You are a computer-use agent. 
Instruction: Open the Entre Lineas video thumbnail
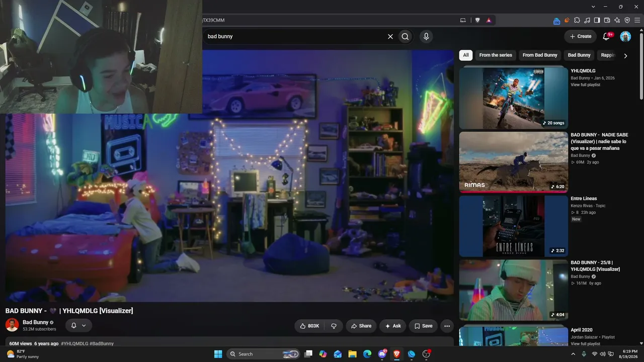[514, 226]
